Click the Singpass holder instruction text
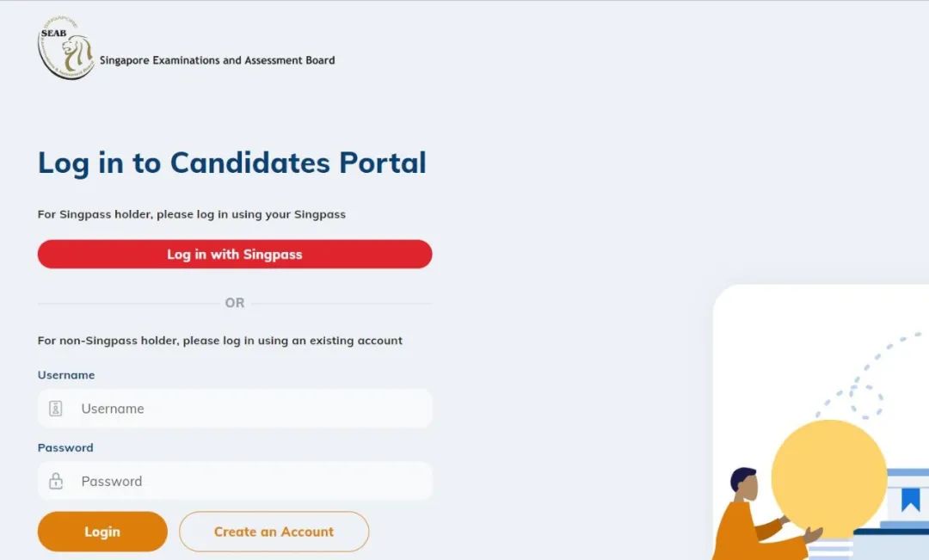The height and width of the screenshot is (560, 929). click(x=191, y=214)
